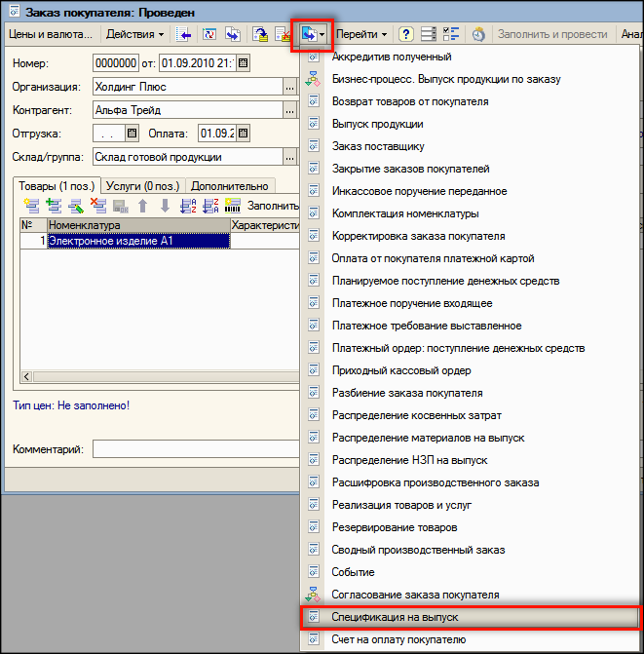Click the unpost document icon with red cross
The height and width of the screenshot is (654, 644).
(283, 34)
